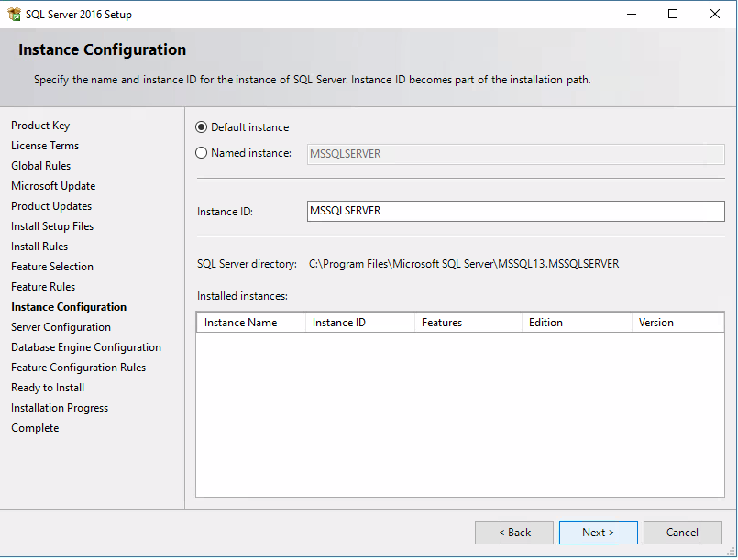This screenshot has width=738, height=560.
Task: Select the Default instance radio button
Action: point(201,126)
